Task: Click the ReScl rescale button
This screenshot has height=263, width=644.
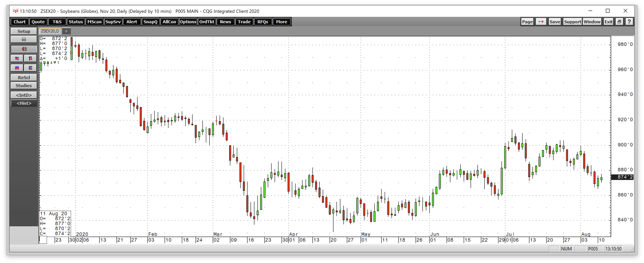Action: [24, 78]
